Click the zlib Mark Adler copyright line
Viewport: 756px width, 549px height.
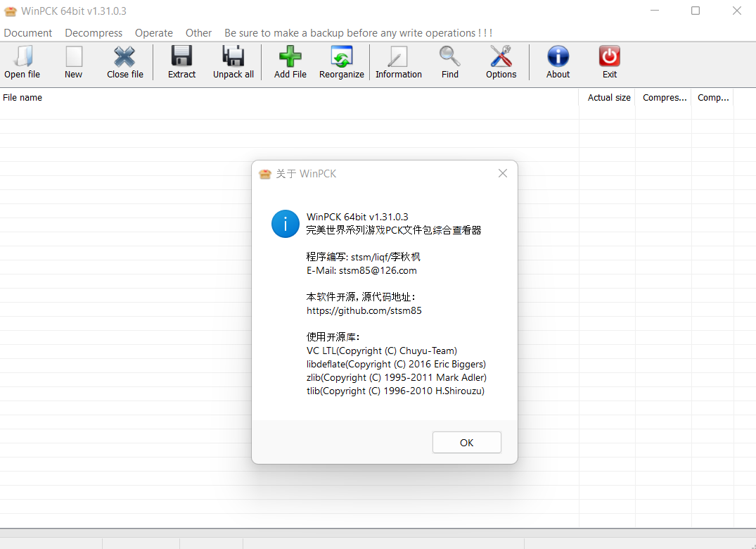pyautogui.click(x=397, y=377)
